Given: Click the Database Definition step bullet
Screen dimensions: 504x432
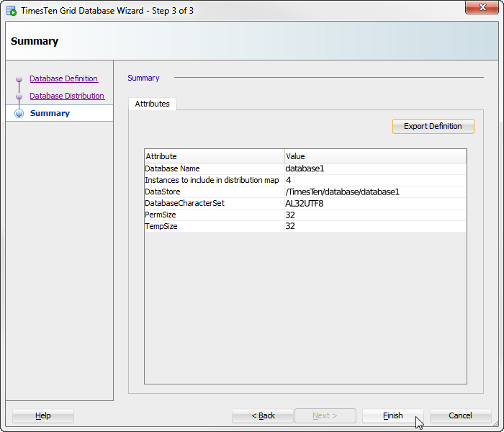Looking at the screenshot, I should point(19,78).
